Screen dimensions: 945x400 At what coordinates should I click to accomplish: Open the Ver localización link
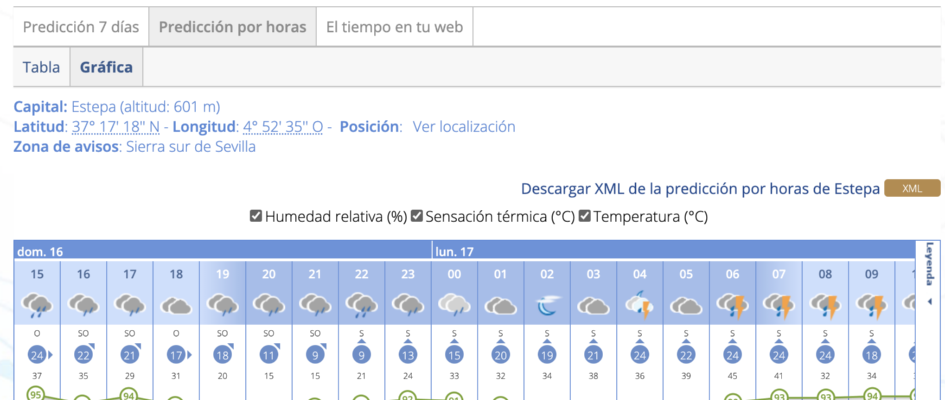[x=464, y=127]
